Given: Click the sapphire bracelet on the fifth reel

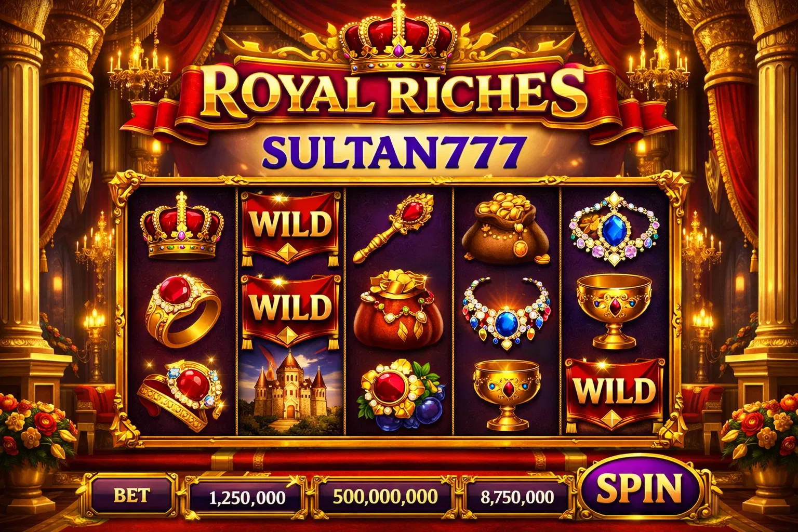Looking at the screenshot, I should tap(613, 228).
